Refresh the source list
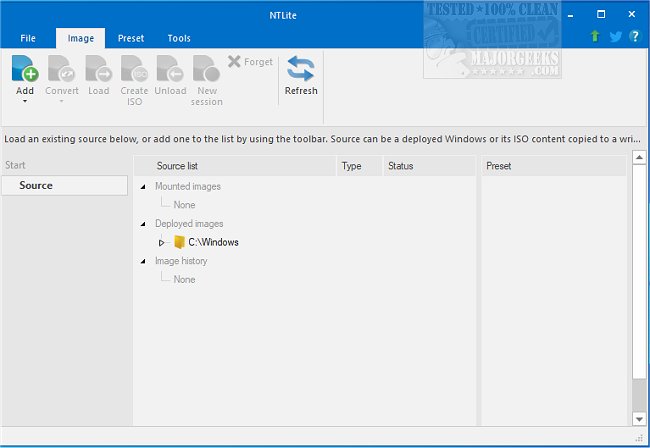 [301, 69]
